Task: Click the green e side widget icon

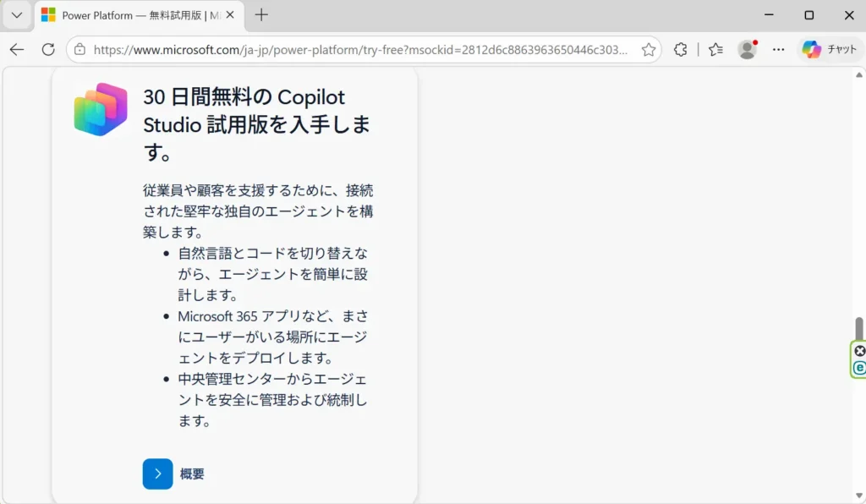Action: [860, 368]
